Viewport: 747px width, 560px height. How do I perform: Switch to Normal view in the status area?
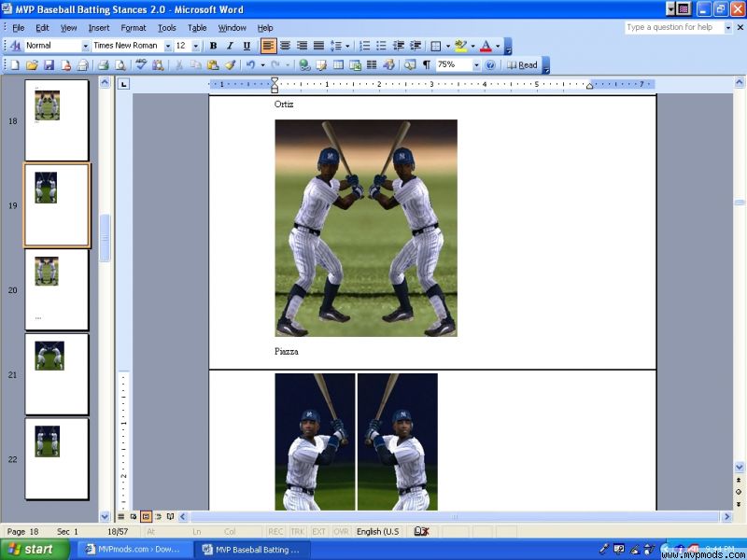click(x=121, y=517)
